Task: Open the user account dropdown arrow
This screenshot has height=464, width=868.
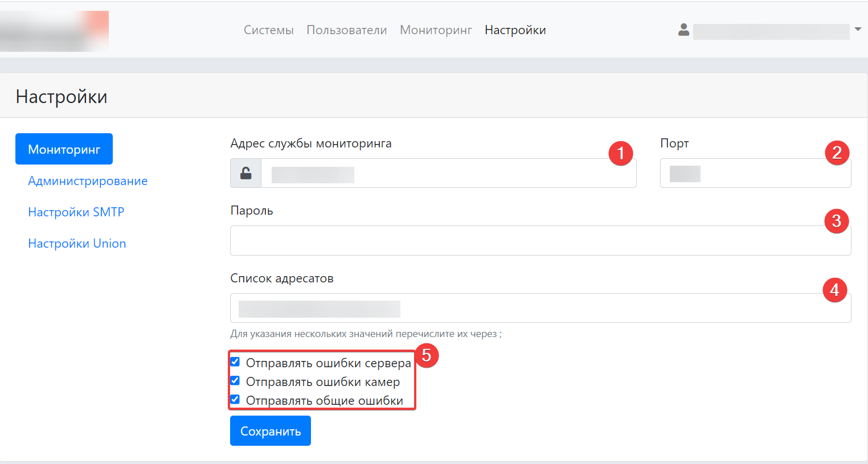Action: pos(858,29)
